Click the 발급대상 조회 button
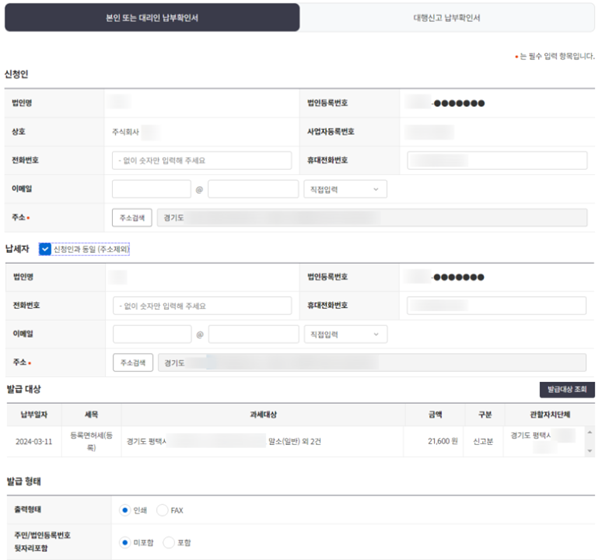 [x=566, y=389]
